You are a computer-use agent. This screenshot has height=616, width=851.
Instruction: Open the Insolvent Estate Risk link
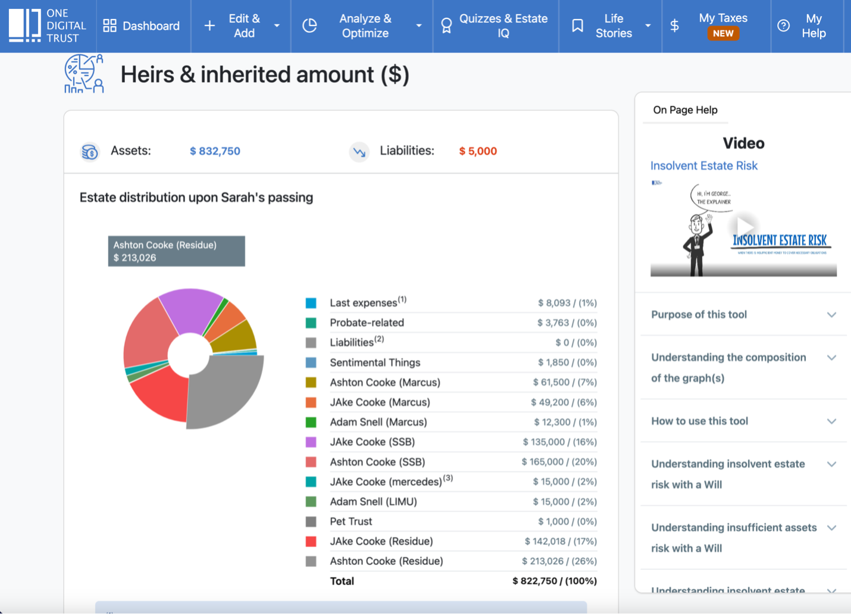tap(704, 165)
